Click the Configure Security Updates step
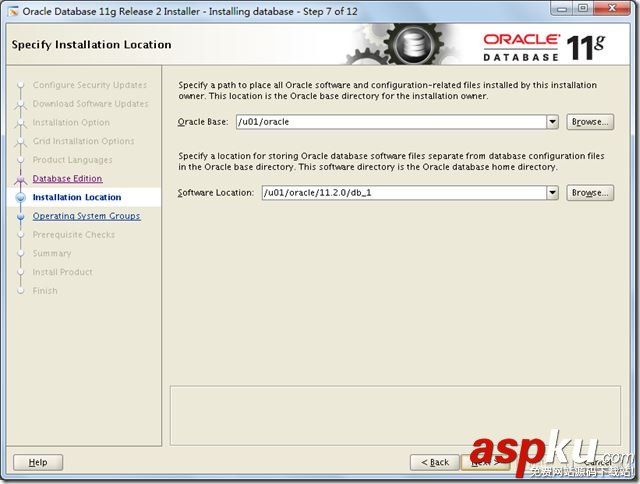The image size is (640, 484). click(x=90, y=85)
